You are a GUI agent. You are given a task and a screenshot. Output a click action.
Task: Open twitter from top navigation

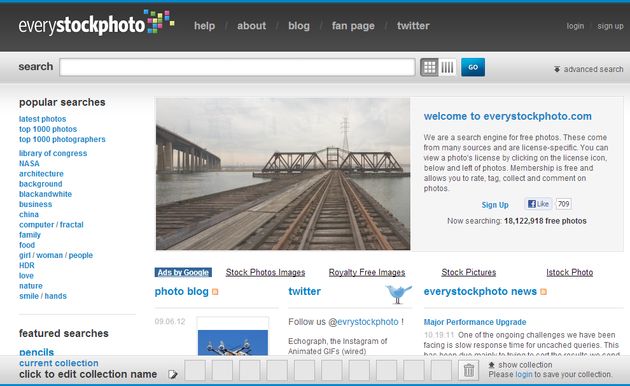click(413, 26)
